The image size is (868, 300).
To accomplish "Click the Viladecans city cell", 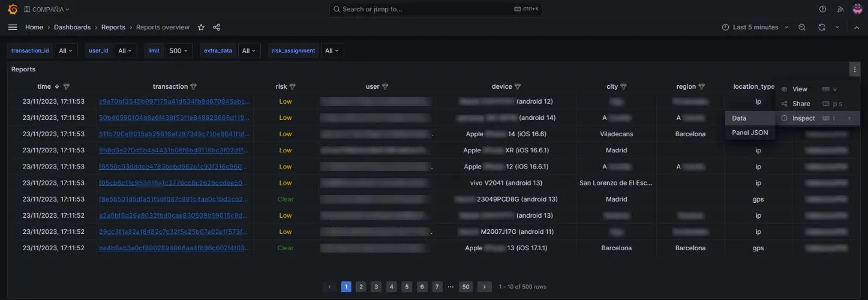I will (x=616, y=134).
